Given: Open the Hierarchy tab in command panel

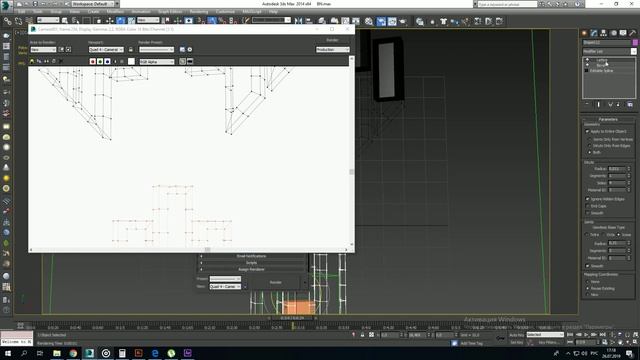Looking at the screenshot, I should (x=604, y=33).
